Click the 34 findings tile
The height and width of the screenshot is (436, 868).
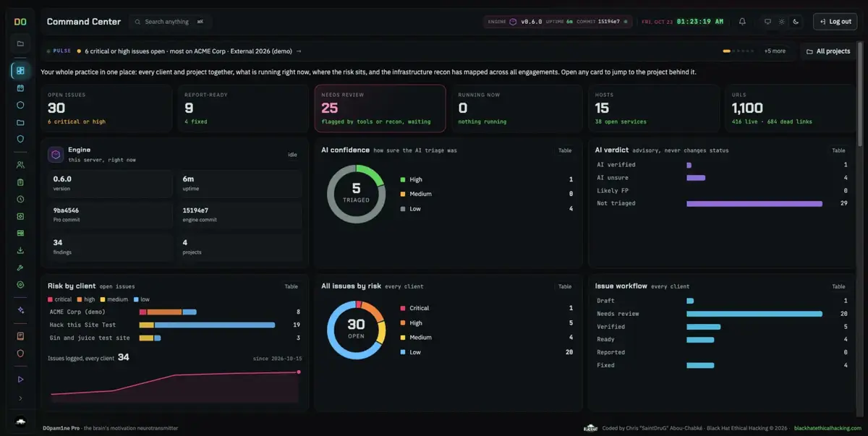click(110, 247)
